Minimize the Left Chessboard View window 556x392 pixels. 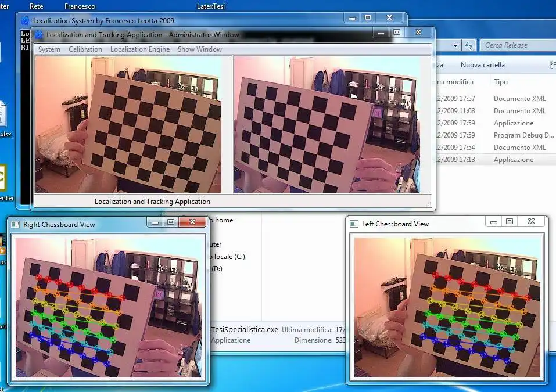(494, 222)
